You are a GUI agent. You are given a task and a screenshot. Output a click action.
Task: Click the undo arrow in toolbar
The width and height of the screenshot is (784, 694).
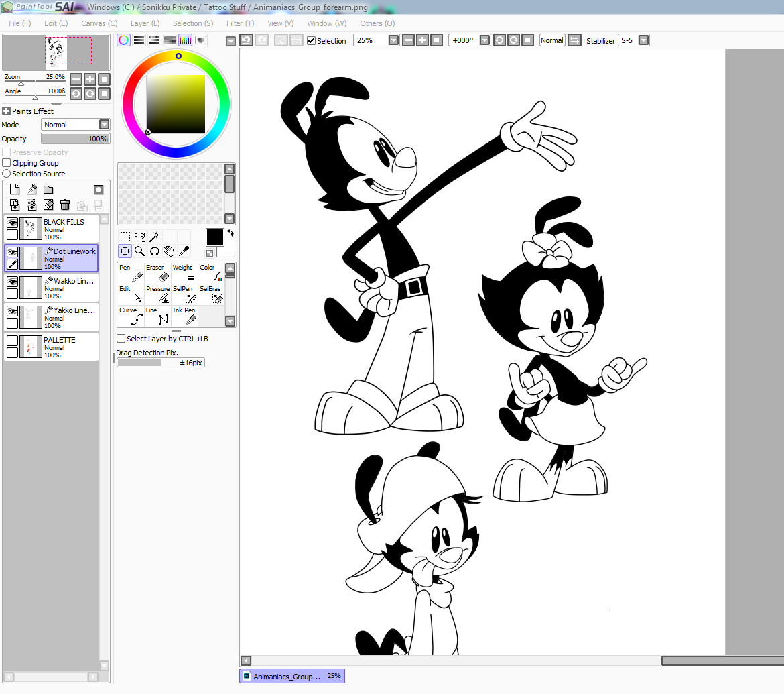click(246, 40)
